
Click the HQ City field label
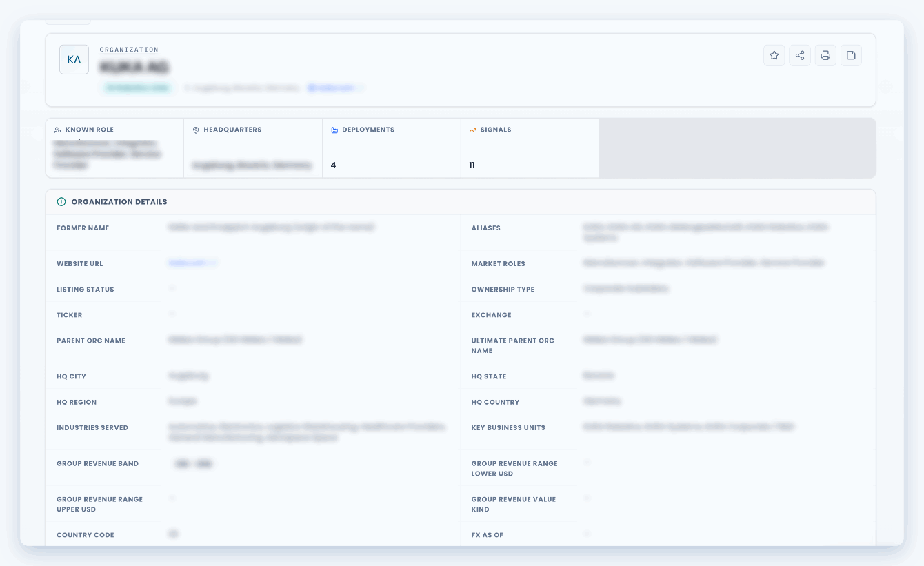click(72, 376)
